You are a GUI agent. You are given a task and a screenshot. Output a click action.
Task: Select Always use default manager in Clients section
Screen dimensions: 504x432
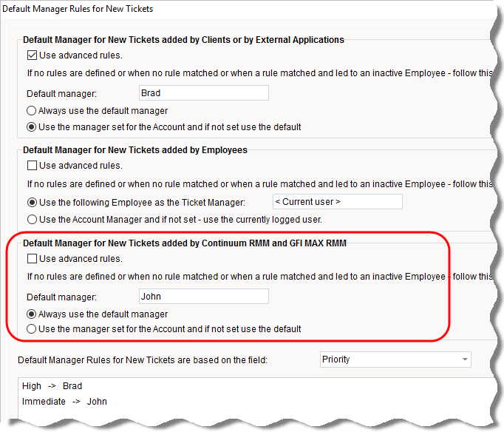tap(33, 111)
